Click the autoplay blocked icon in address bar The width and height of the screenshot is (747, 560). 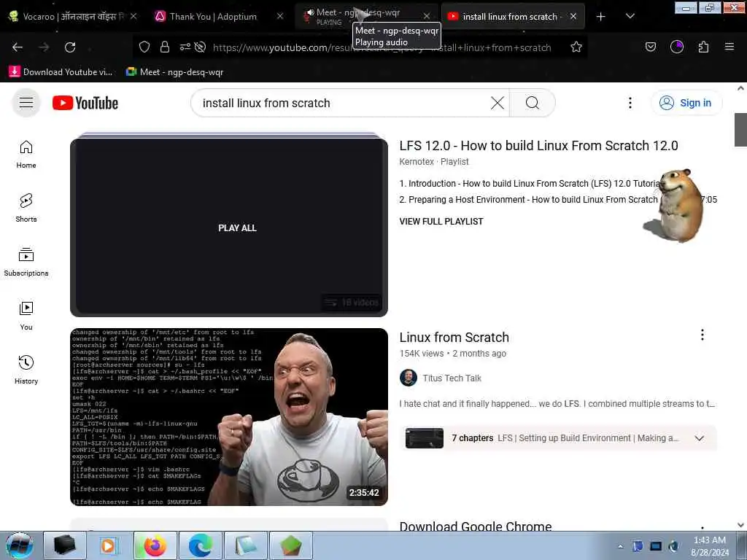[x=200, y=47]
